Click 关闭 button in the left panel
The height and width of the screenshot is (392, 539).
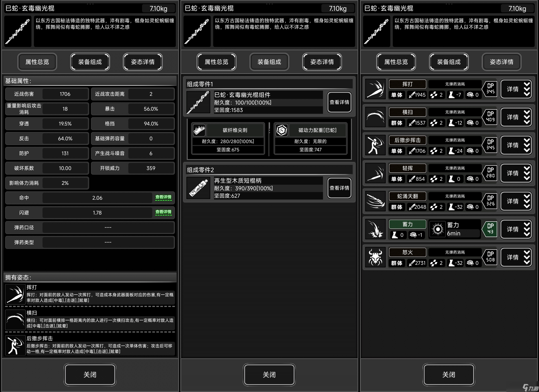(90, 375)
